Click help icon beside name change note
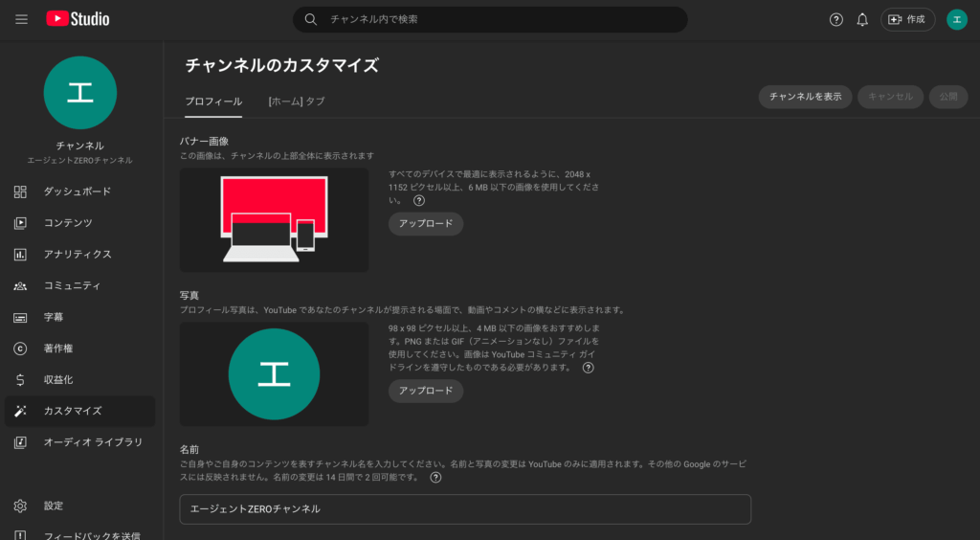 coord(435,478)
